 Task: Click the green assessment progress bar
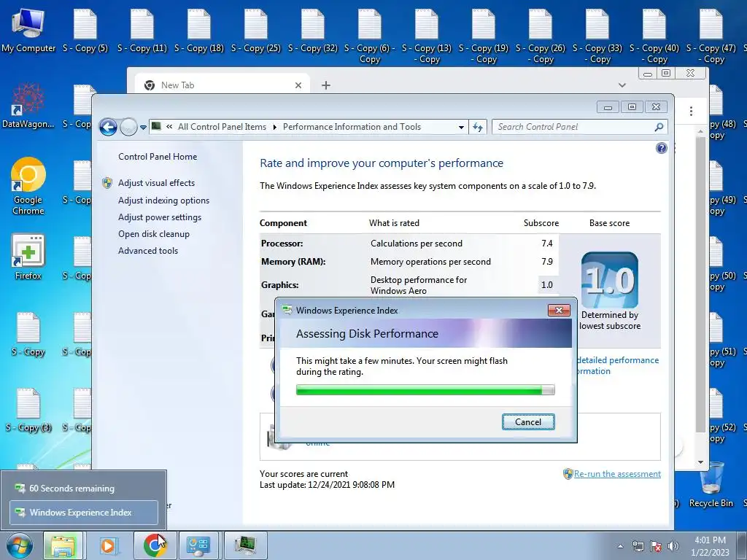[x=425, y=390]
